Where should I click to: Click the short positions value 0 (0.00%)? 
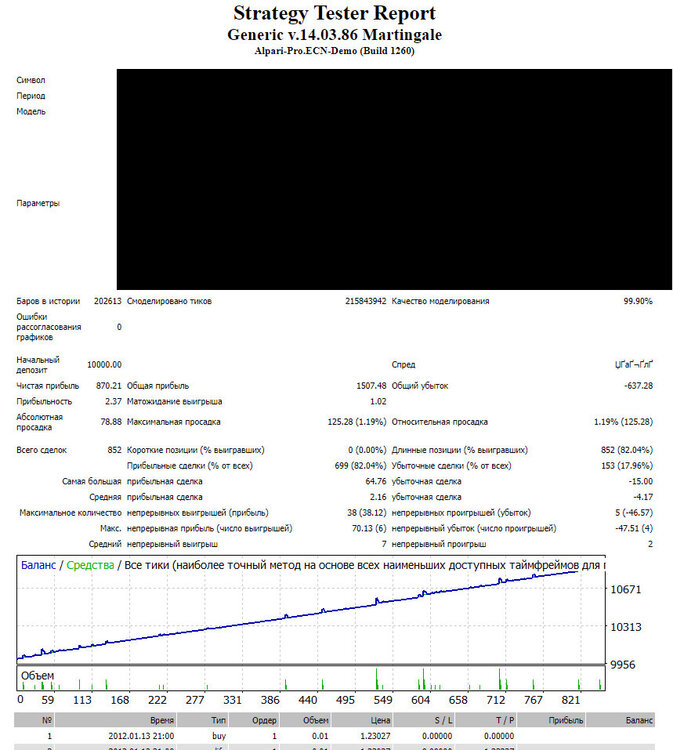pyautogui.click(x=367, y=450)
